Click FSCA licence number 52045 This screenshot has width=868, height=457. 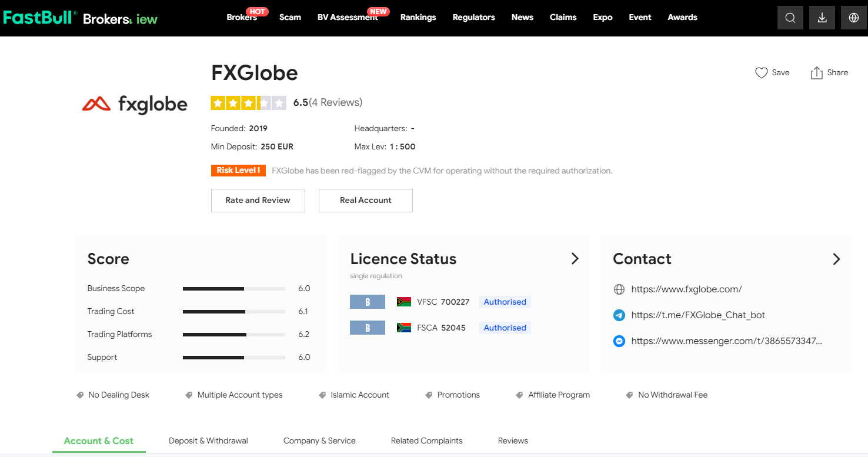pos(453,328)
